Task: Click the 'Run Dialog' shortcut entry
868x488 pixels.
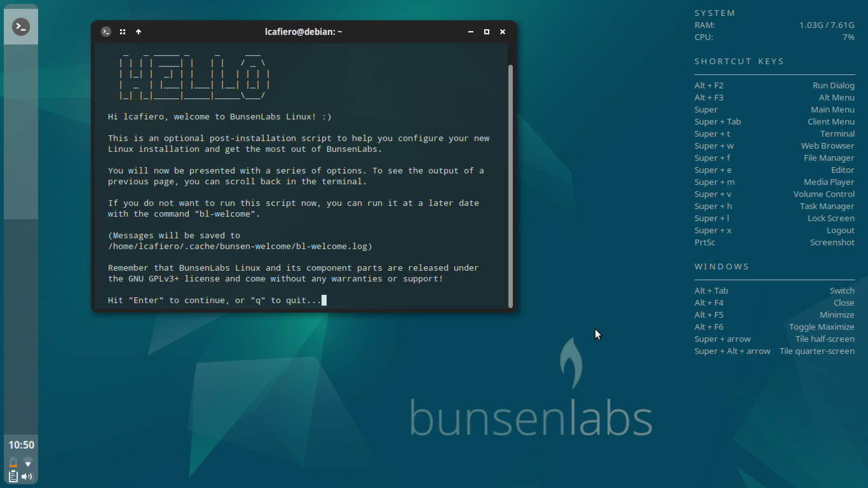Action: click(833, 86)
